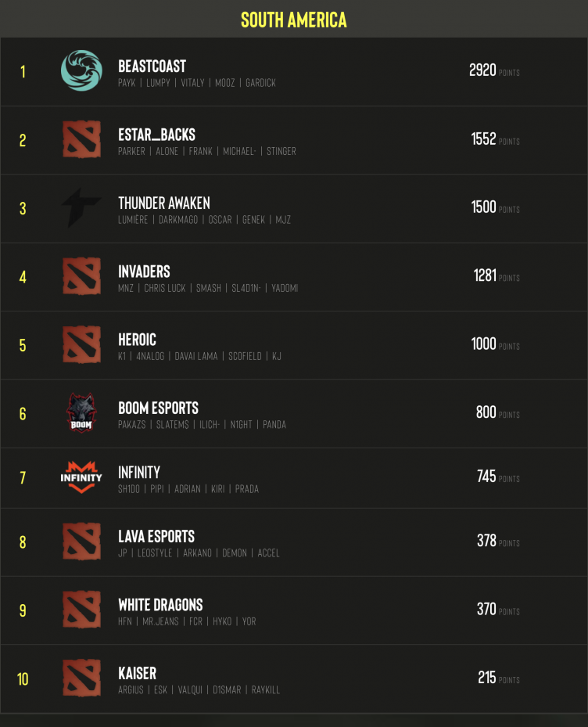Click the Invaders Dota logo
The image size is (588, 727).
pyautogui.click(x=81, y=277)
